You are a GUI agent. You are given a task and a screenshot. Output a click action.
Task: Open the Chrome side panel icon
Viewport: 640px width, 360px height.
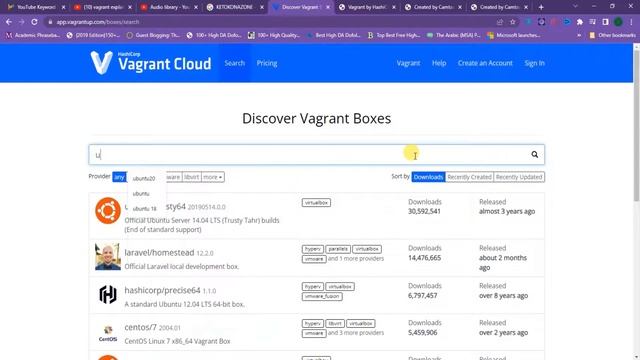[605, 22]
